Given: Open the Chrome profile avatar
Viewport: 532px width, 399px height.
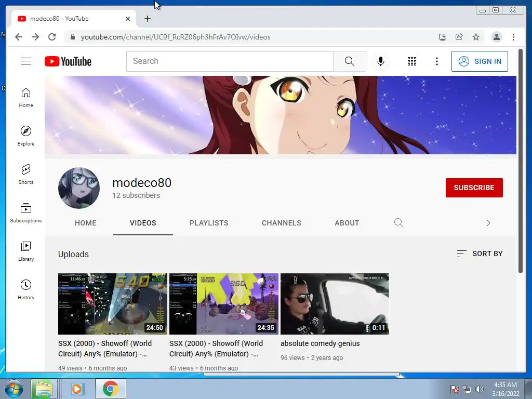Looking at the screenshot, I should [496, 37].
